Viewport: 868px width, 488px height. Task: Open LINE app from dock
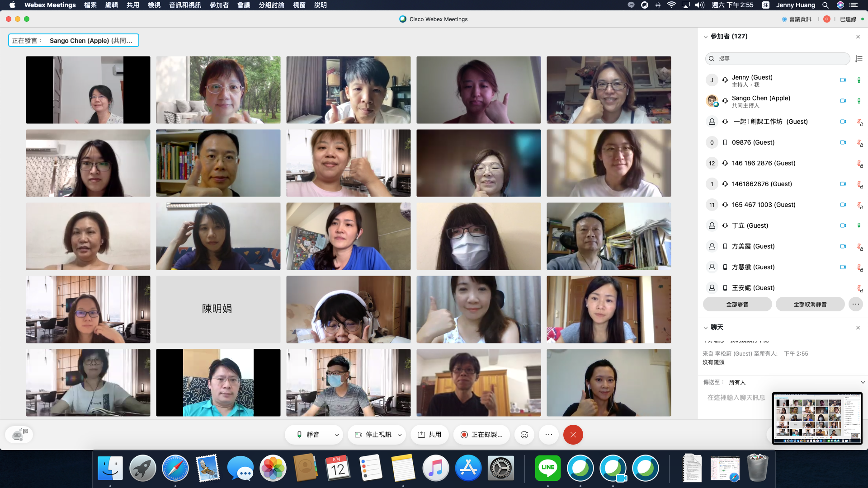pos(547,468)
